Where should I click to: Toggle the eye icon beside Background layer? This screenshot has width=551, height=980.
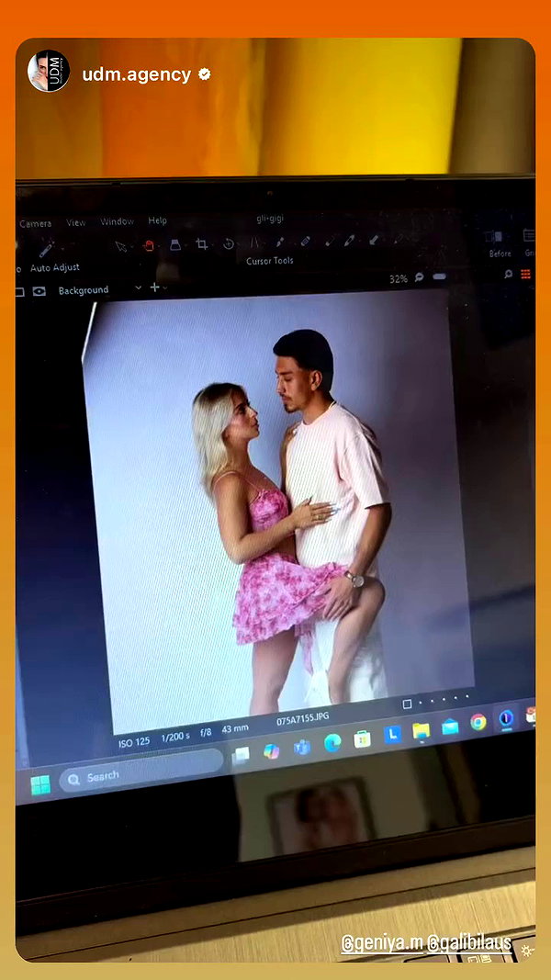tap(39, 291)
